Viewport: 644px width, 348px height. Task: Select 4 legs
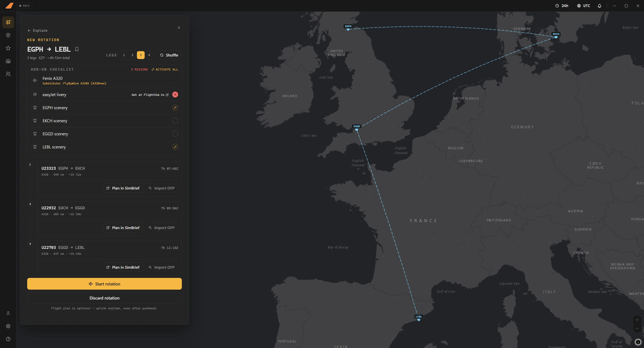pyautogui.click(x=149, y=55)
